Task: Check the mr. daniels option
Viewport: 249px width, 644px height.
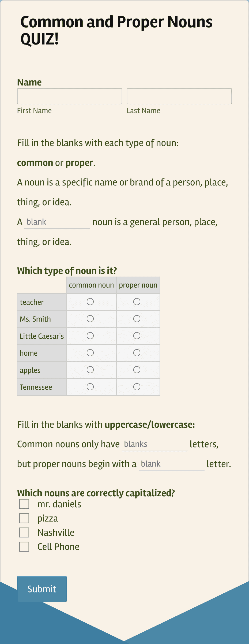Action: coord(24,504)
